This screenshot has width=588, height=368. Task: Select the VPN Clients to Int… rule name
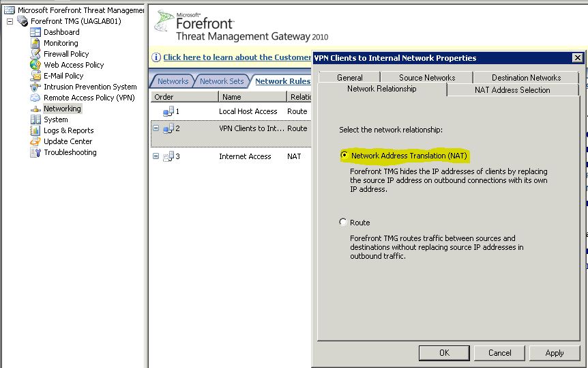252,128
